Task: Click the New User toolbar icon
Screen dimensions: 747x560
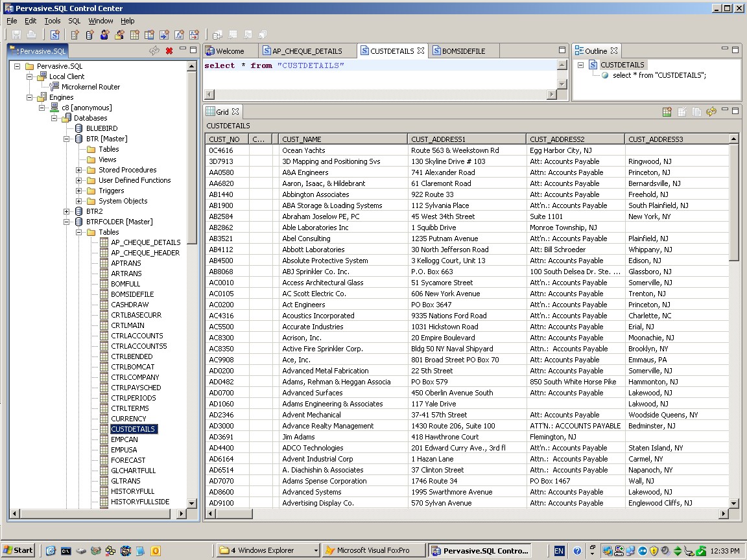Action: (105, 34)
